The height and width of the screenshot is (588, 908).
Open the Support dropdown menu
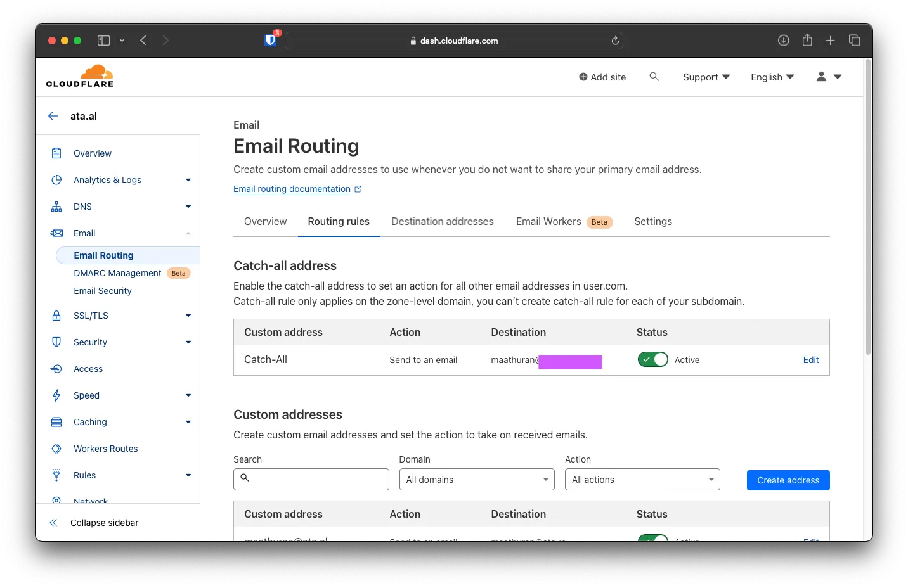(706, 77)
